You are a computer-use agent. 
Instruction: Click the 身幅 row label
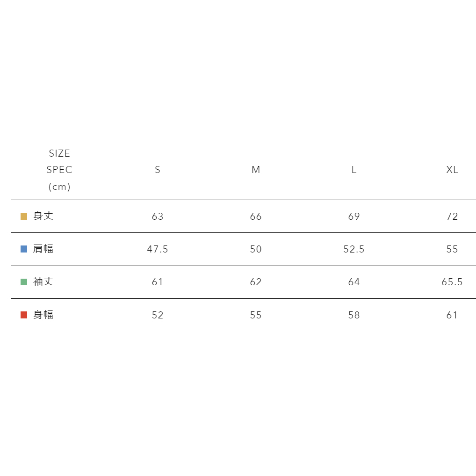tap(43, 315)
